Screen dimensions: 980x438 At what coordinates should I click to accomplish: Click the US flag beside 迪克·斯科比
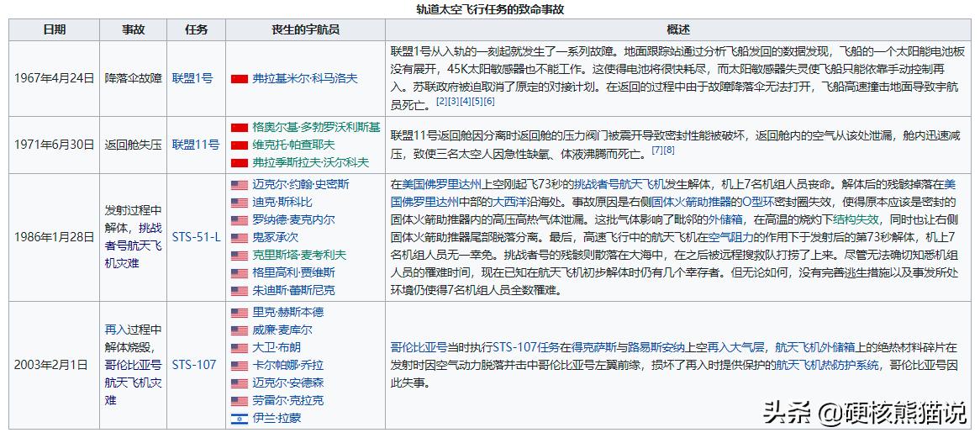click(240, 203)
